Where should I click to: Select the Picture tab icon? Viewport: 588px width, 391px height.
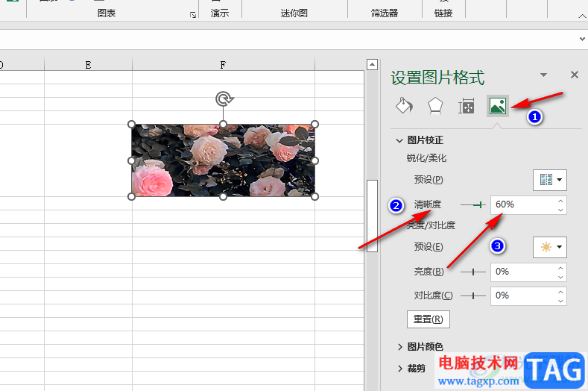[x=498, y=106]
